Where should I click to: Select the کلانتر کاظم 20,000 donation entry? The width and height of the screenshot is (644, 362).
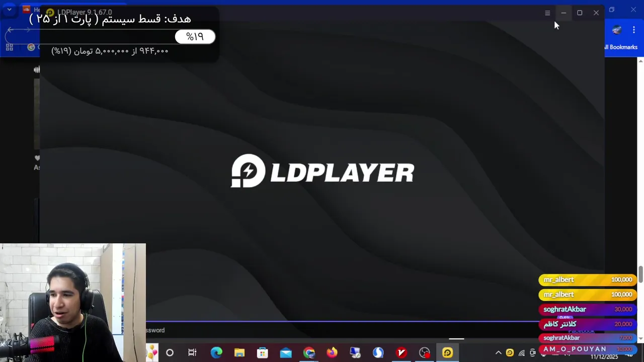(588, 324)
